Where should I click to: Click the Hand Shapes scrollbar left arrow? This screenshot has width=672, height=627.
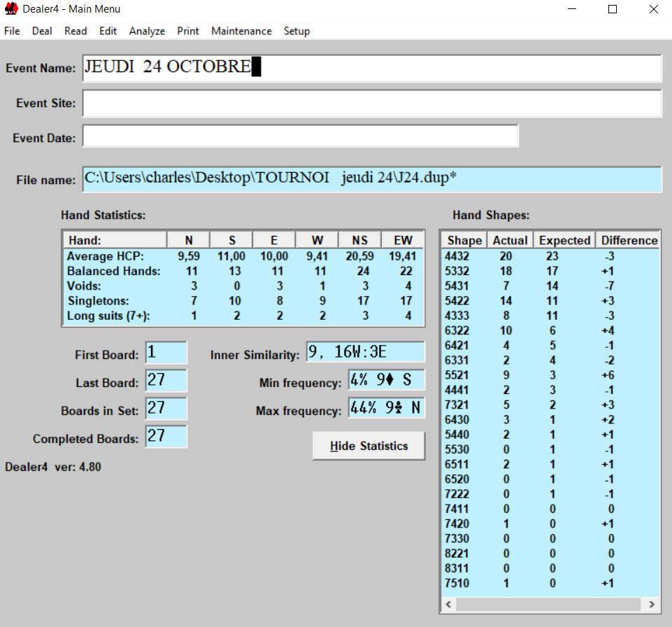pos(448,605)
